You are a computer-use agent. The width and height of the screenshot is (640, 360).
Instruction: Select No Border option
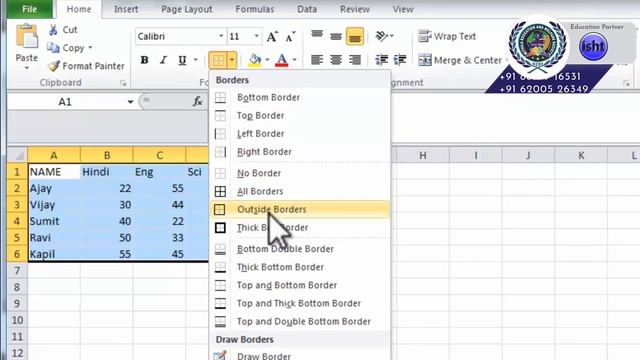pyautogui.click(x=300, y=173)
